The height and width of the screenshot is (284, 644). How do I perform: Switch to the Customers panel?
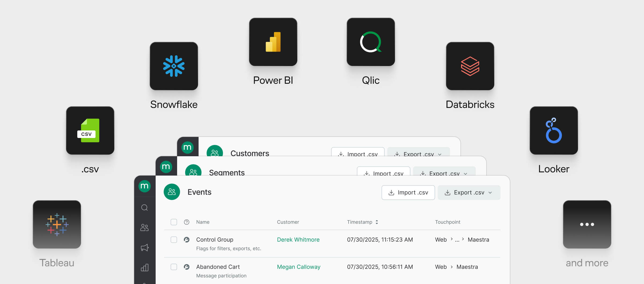tap(250, 153)
